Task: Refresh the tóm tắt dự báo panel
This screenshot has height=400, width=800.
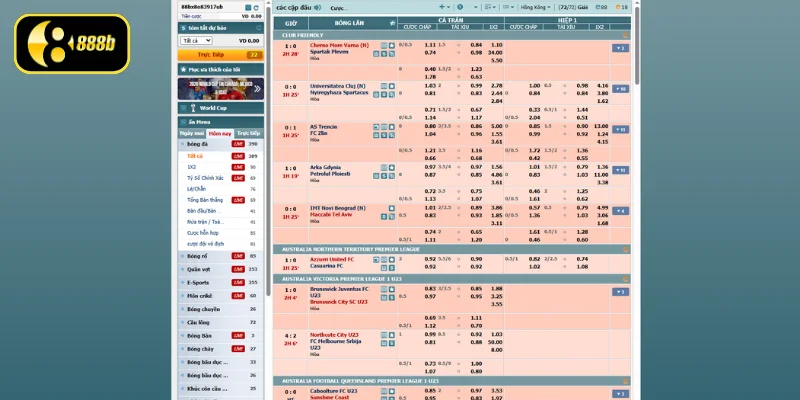Action: pos(259,28)
